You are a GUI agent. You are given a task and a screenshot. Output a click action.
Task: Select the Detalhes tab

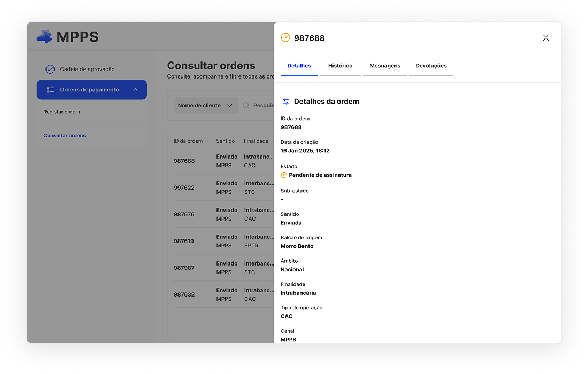pos(299,66)
